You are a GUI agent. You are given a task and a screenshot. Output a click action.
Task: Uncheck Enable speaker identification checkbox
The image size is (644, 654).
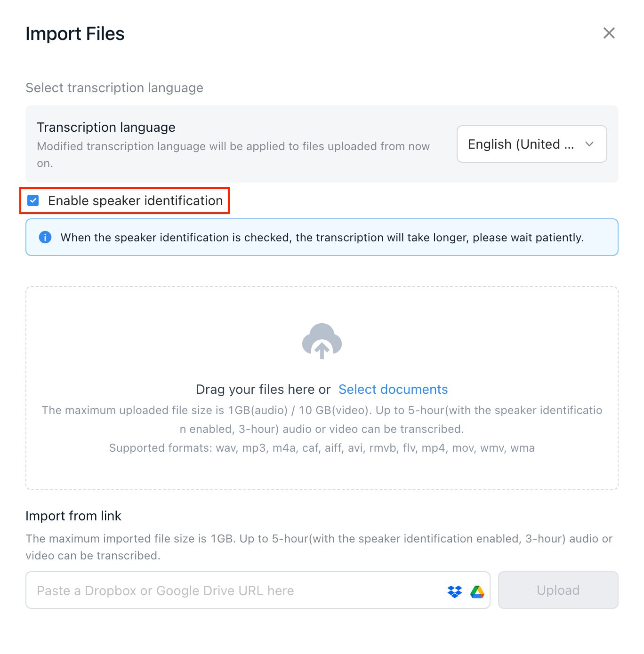[33, 201]
